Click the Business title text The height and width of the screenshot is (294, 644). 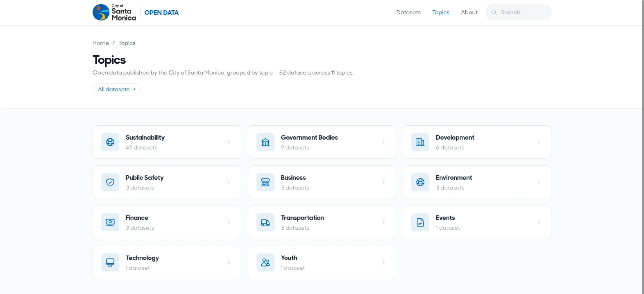coord(293,178)
